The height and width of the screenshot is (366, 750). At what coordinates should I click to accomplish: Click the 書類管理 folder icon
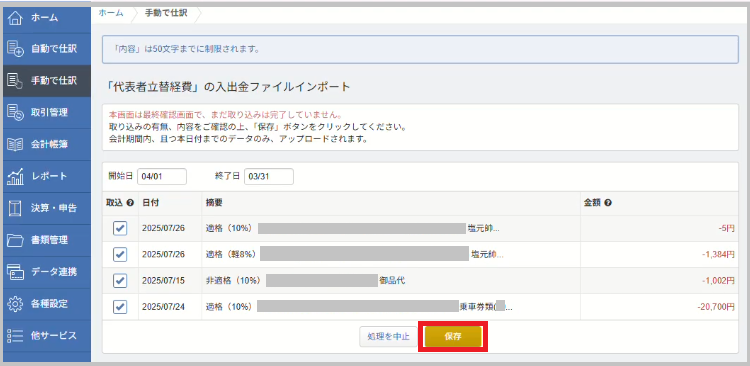tap(15, 240)
